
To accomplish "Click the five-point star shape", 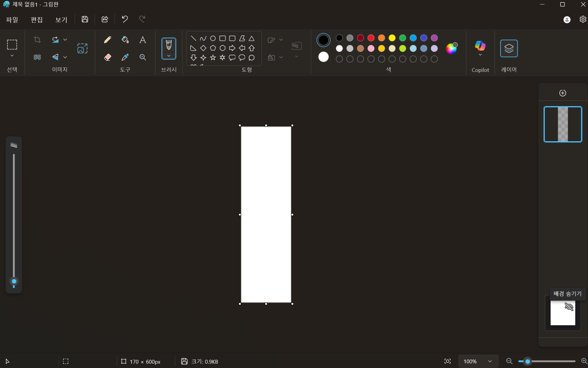I will [213, 57].
